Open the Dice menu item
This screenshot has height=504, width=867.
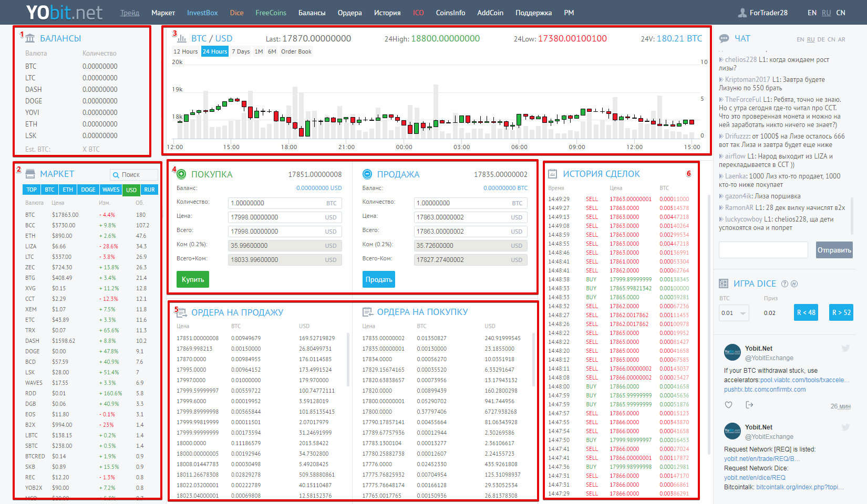(236, 13)
